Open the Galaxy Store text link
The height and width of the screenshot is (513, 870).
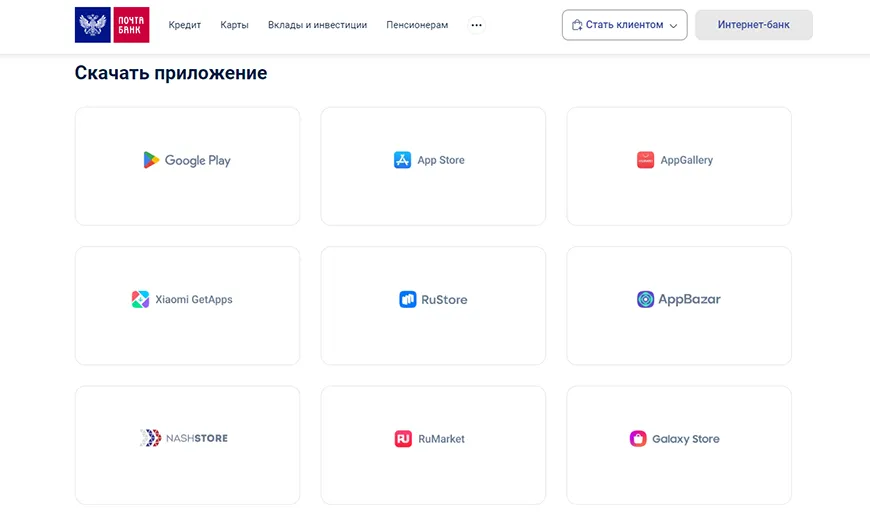click(x=686, y=439)
